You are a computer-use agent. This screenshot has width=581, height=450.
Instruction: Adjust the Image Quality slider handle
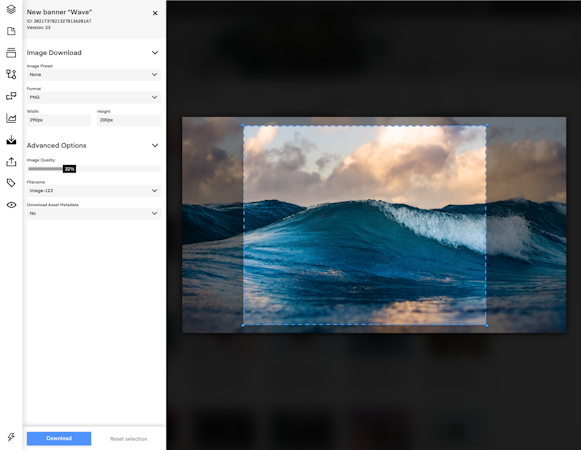(69, 169)
